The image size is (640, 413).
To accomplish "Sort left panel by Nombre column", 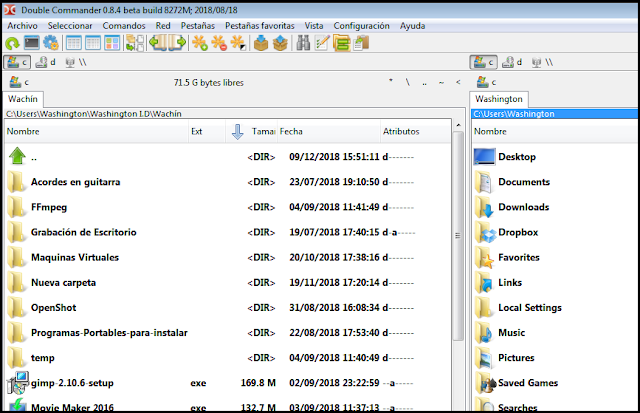I will 96,131.
